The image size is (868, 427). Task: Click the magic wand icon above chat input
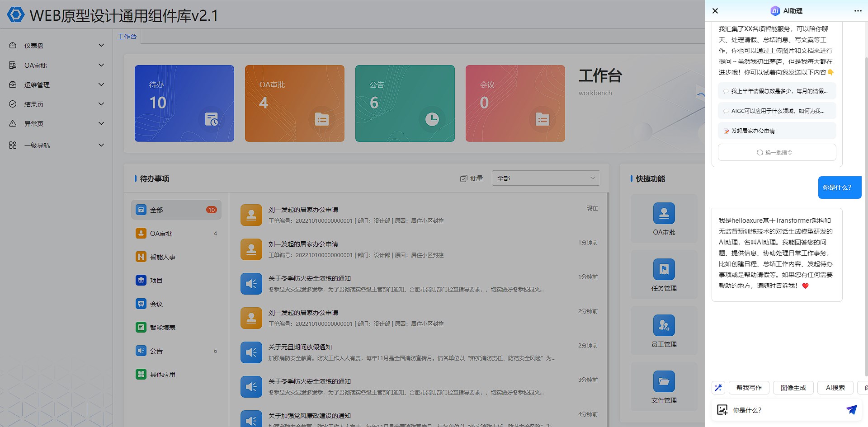718,388
